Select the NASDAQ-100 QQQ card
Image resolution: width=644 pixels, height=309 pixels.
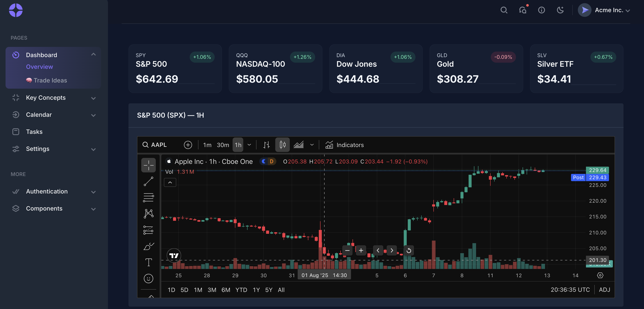point(275,69)
